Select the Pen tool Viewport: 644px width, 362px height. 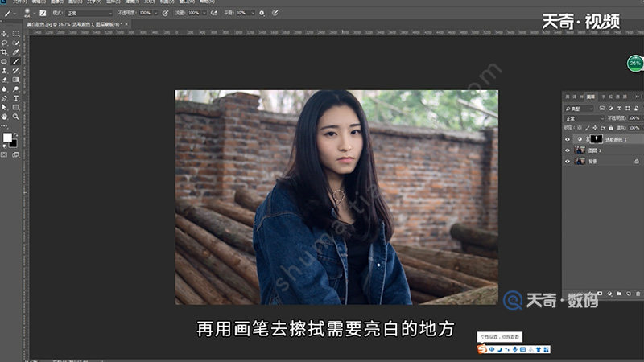[4, 98]
